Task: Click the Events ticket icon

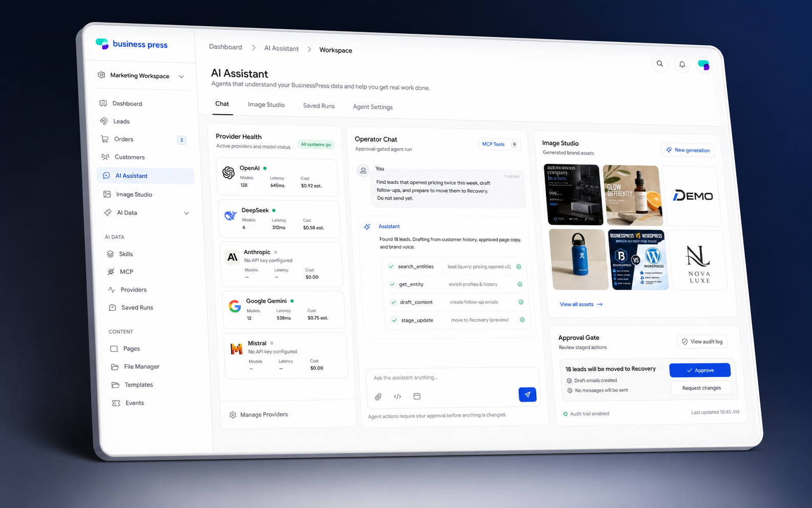Action: coord(116,403)
